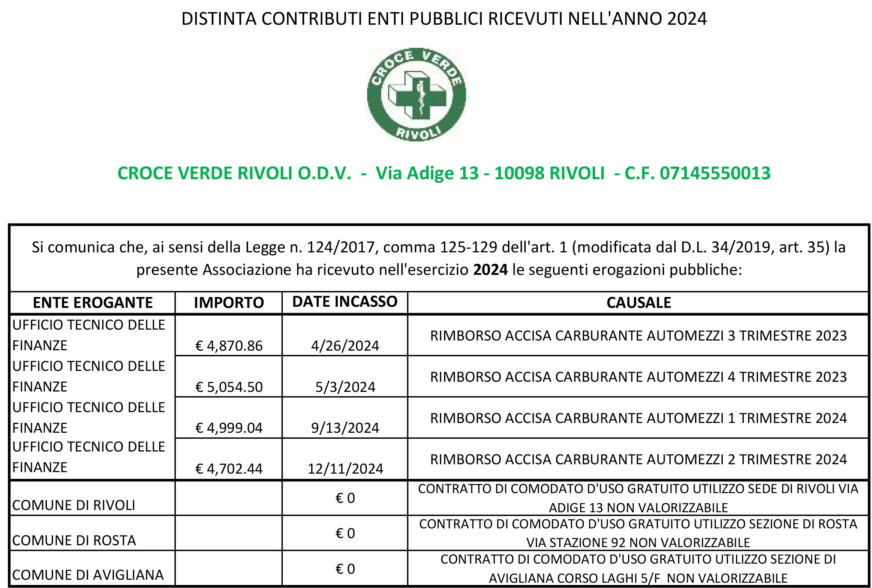
Task: Click the 'DATE INCASSO' column header
Action: [x=345, y=301]
